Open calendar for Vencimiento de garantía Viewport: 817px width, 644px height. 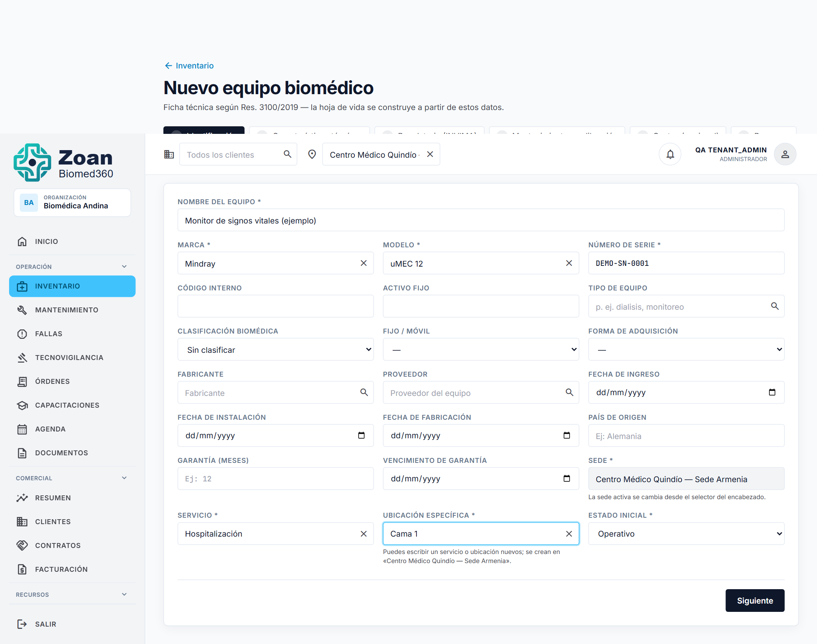pos(567,478)
